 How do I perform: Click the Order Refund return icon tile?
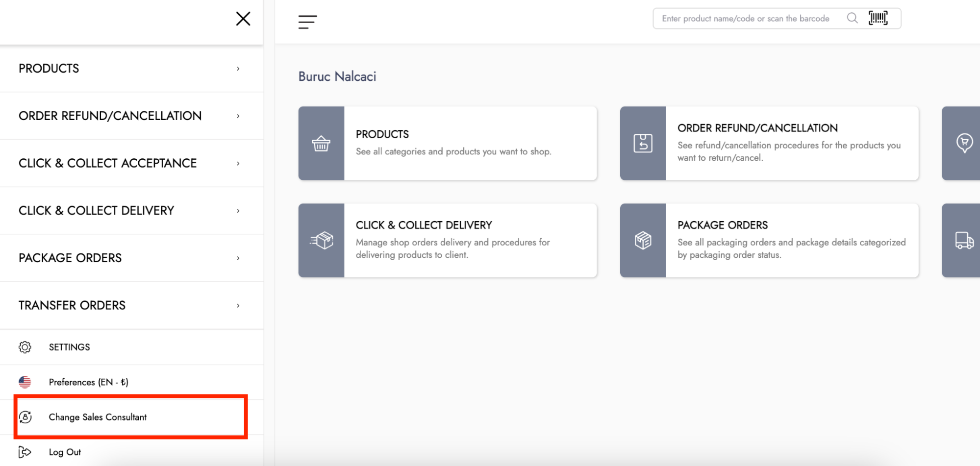point(643,144)
